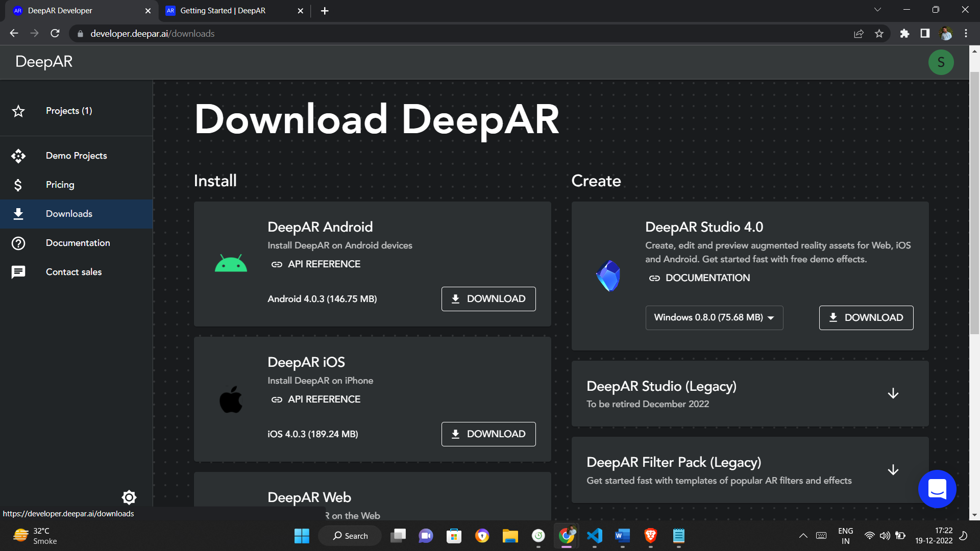Download DeepAR Android SDK
Screen dimensions: 980x551
coord(488,299)
